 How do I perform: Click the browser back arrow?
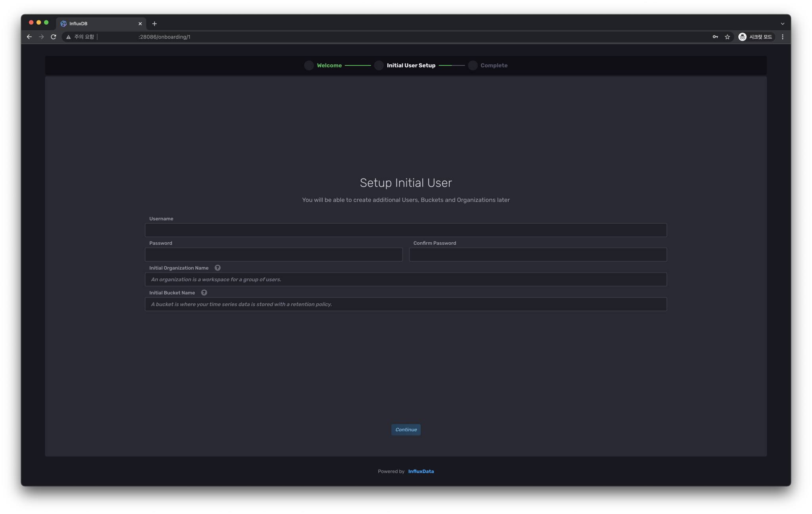point(29,37)
